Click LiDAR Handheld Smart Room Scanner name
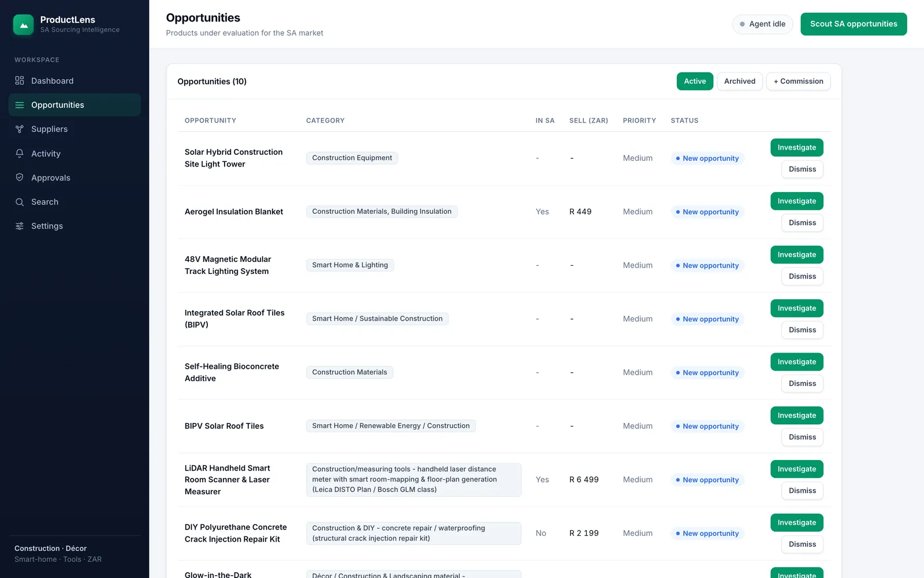 point(228,480)
